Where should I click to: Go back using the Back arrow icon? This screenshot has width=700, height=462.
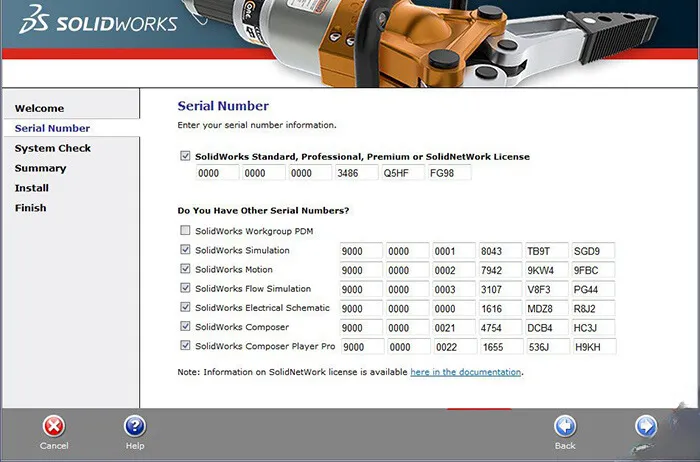pyautogui.click(x=565, y=426)
